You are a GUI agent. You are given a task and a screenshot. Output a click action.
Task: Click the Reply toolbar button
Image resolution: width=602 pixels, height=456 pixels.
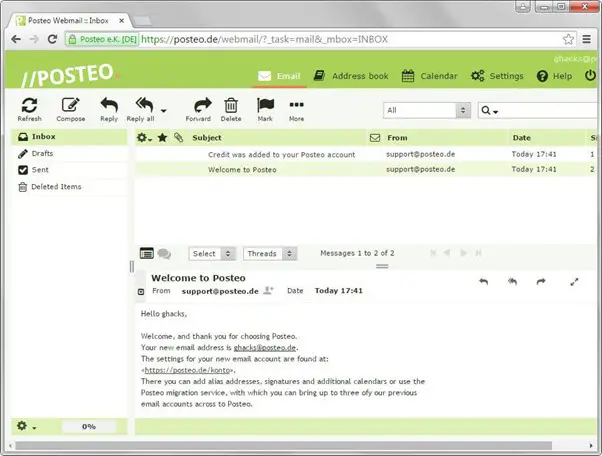109,110
